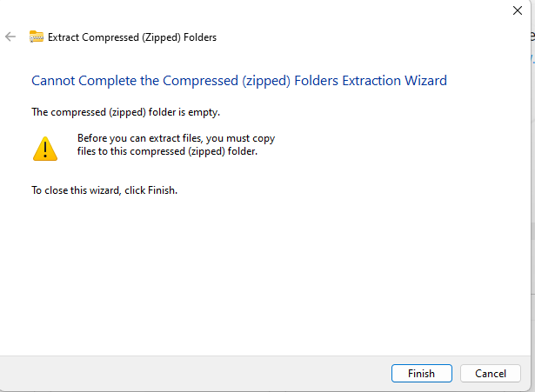Click the blue 'Cannot Complete' heading

[x=239, y=81]
